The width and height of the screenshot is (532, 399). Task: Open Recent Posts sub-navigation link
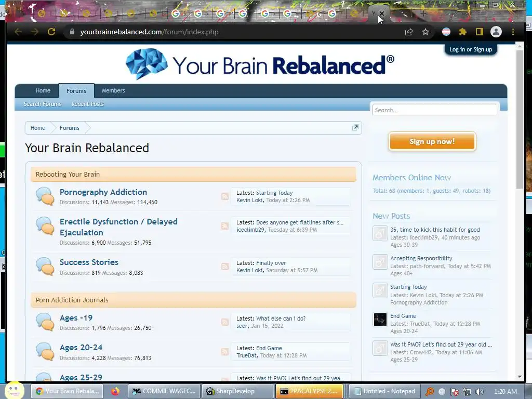87,104
